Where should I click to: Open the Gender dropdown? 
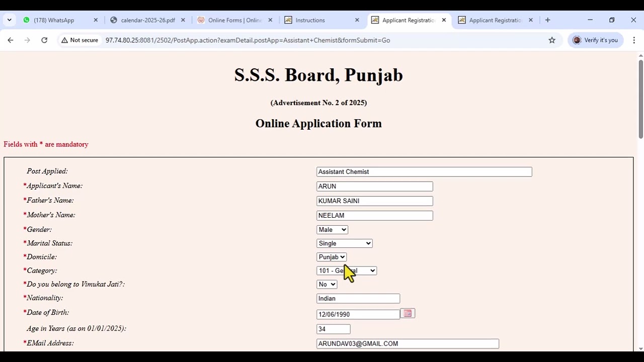pos(332,230)
